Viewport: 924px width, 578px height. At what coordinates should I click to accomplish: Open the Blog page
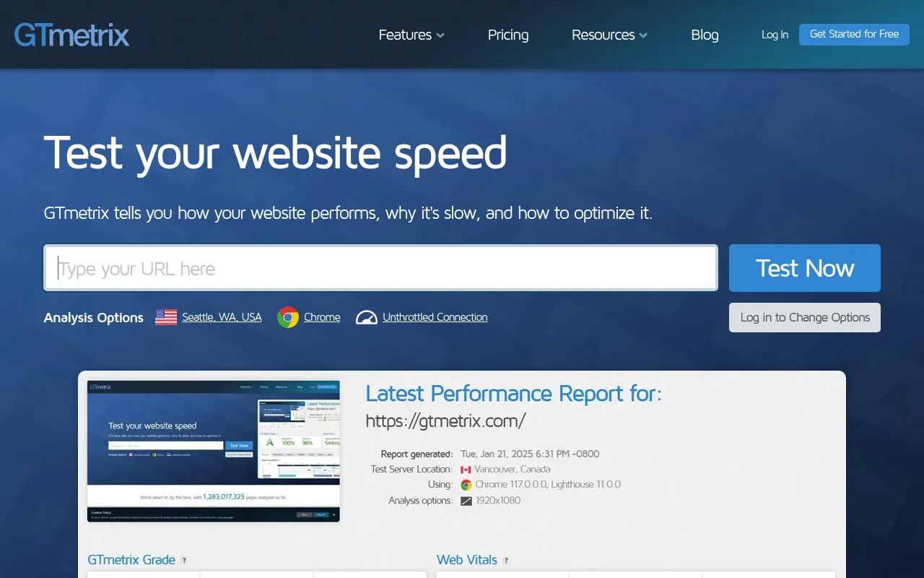click(x=705, y=35)
